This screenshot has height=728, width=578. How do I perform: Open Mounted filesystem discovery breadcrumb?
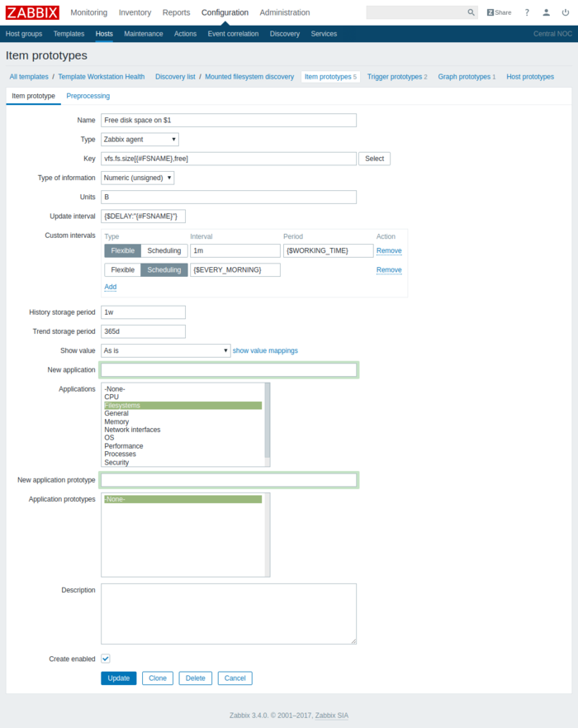pyautogui.click(x=249, y=77)
